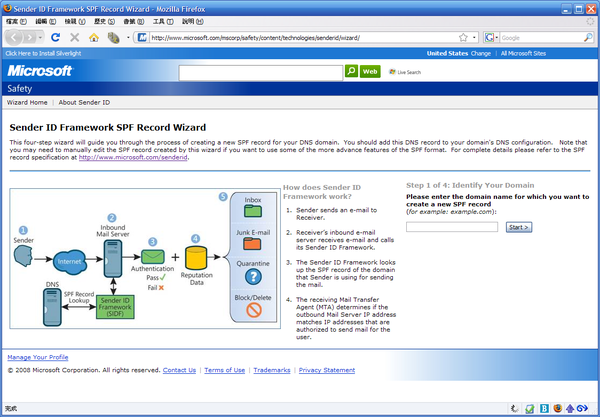Click the green Web search button

[x=370, y=71]
